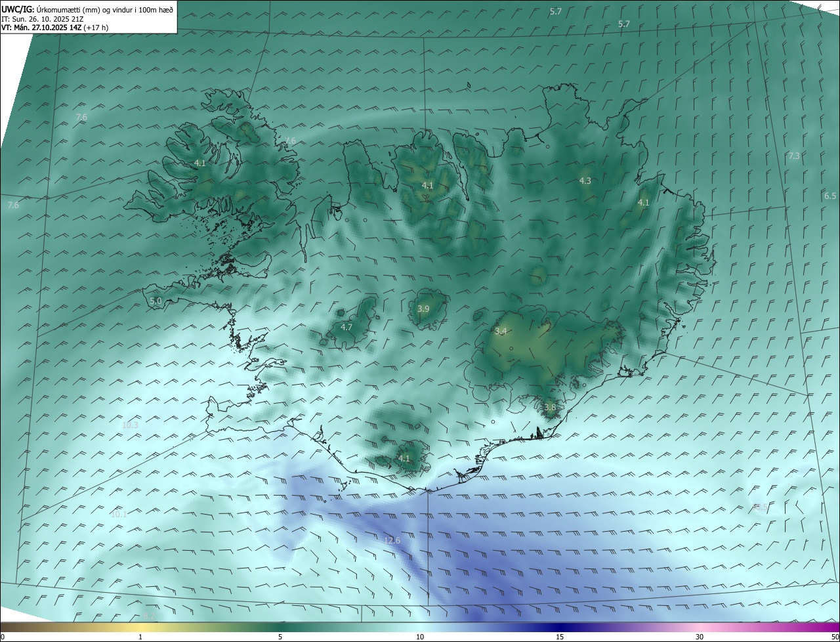
Task: Click the map title 'UWC/IG: Úrkomumætti (mm)' line
Action: 87,9
